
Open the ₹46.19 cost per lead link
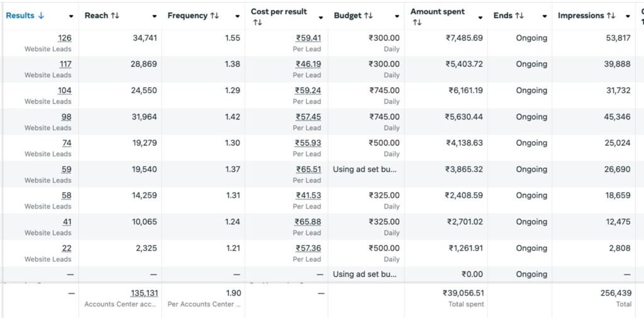point(308,64)
